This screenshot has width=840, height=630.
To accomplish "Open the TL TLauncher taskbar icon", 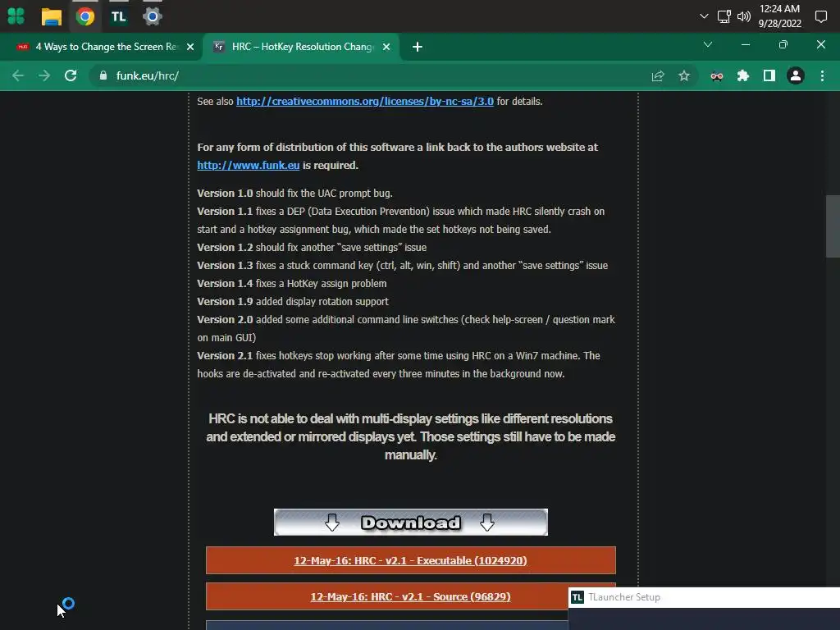I will pyautogui.click(x=119, y=16).
